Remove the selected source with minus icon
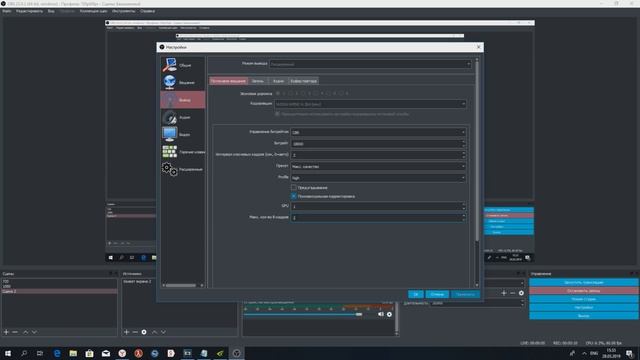This screenshot has height=360, width=640. click(x=135, y=332)
